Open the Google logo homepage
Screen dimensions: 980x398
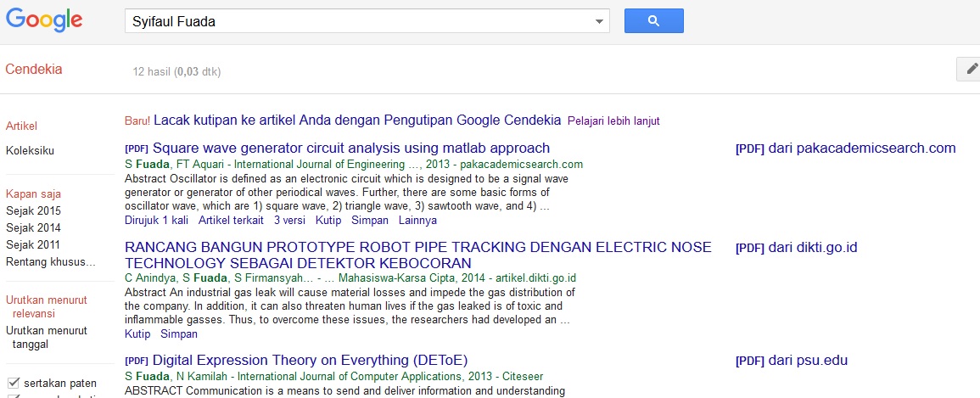[44, 20]
